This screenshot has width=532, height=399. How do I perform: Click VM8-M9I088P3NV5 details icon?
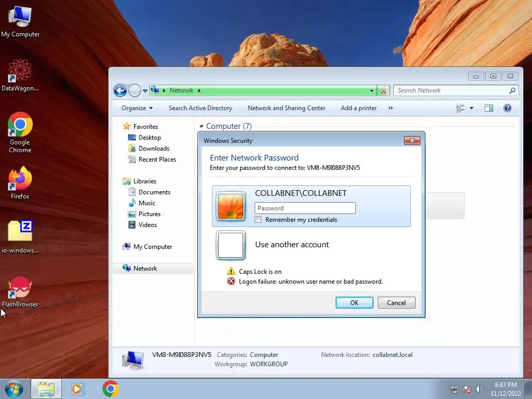pyautogui.click(x=132, y=361)
